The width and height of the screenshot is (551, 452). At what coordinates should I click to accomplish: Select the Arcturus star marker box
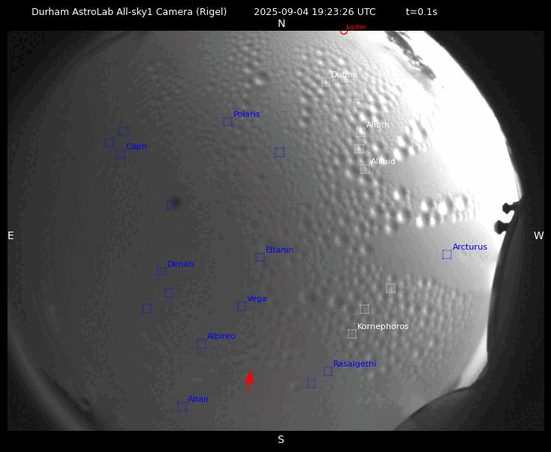(447, 254)
